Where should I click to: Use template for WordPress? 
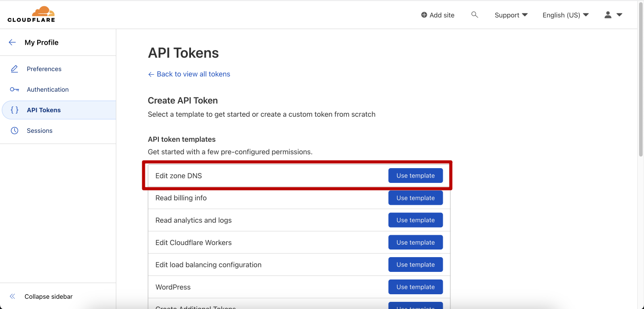pyautogui.click(x=415, y=287)
